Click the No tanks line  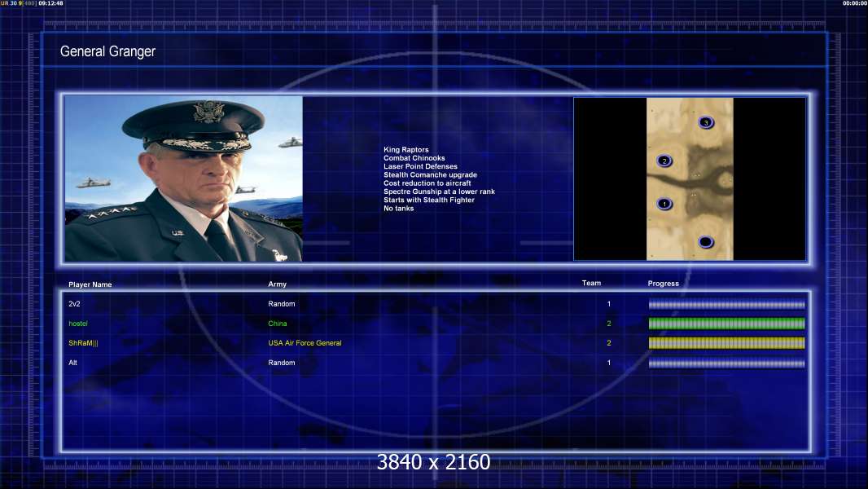click(398, 208)
